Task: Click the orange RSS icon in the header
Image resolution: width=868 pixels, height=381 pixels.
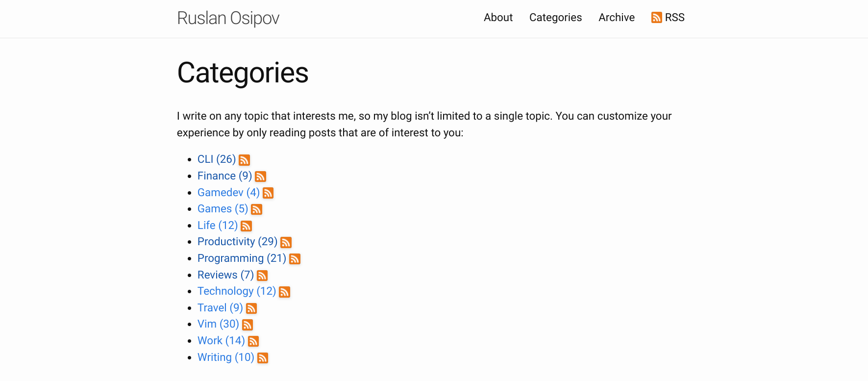Action: pyautogui.click(x=656, y=17)
